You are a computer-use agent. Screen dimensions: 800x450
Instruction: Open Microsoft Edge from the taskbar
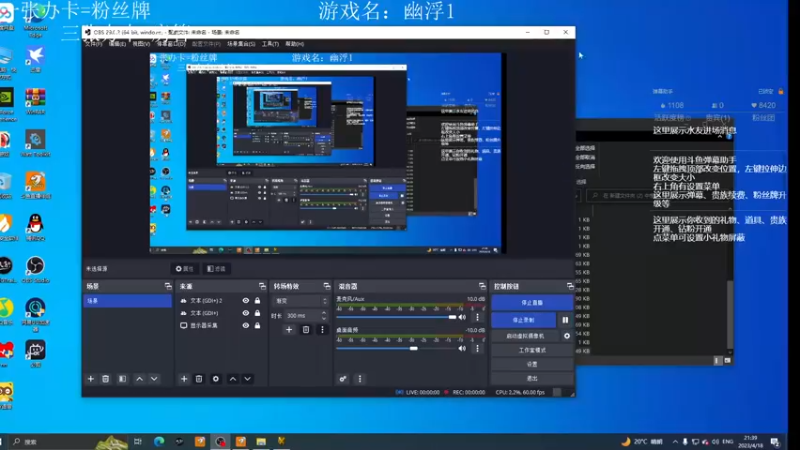click(159, 442)
